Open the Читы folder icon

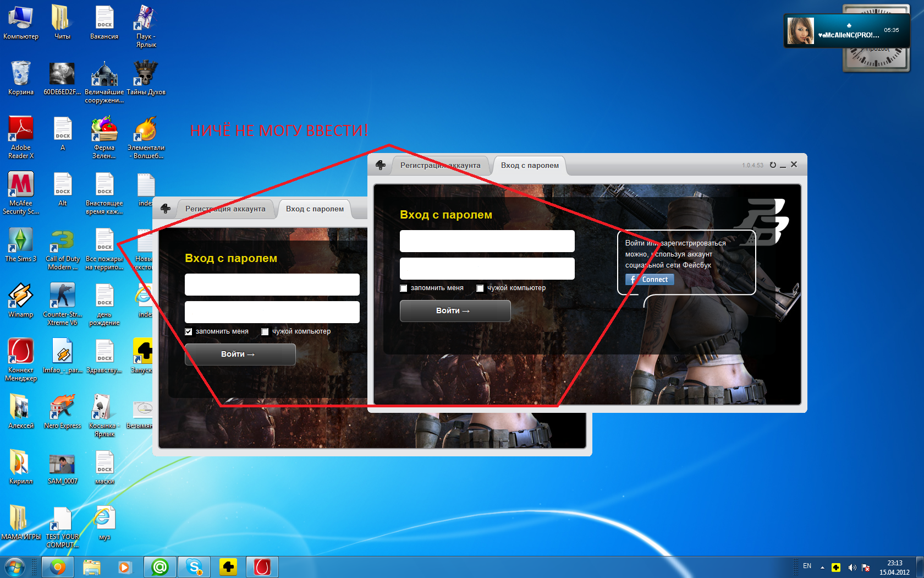pos(62,22)
